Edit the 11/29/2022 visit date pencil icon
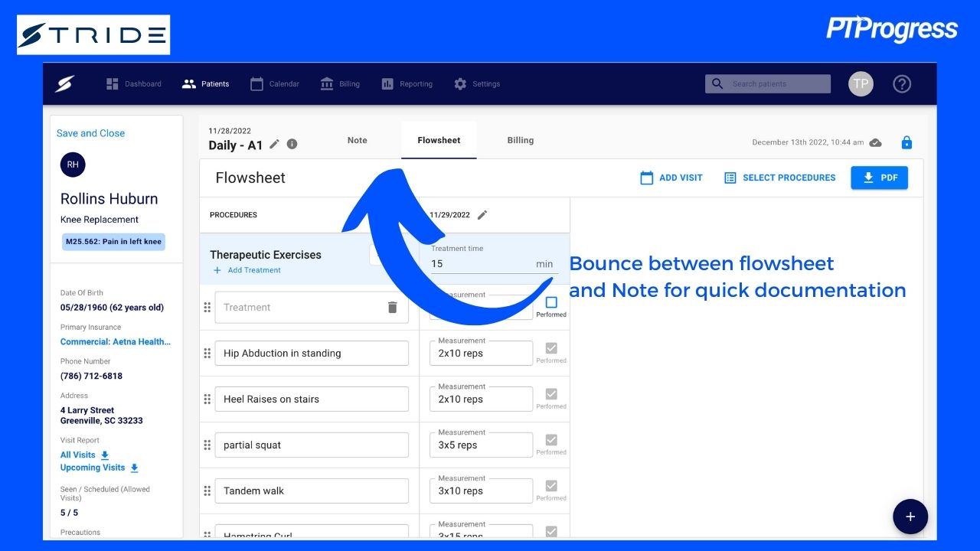This screenshot has width=980, height=551. pos(482,215)
